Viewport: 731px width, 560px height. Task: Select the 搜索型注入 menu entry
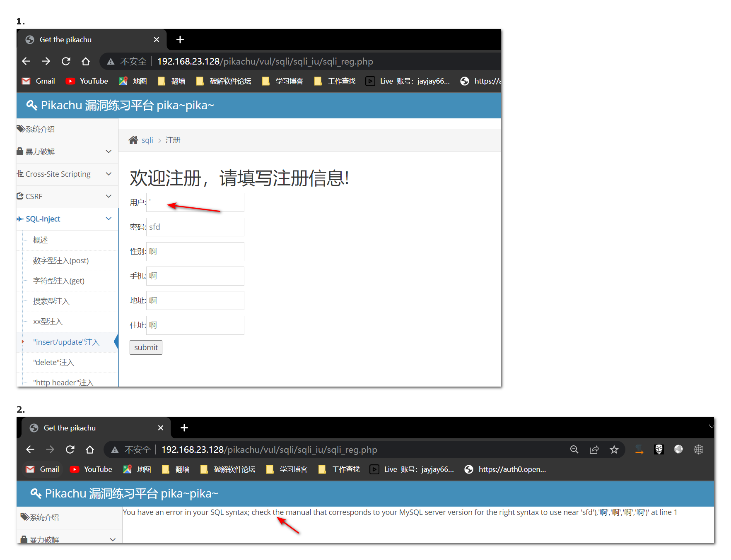pos(51,301)
